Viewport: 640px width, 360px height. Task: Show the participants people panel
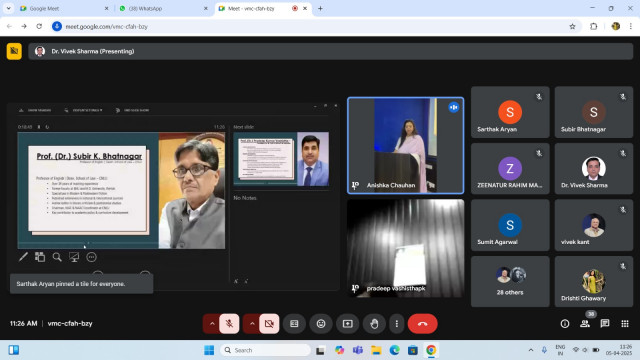(x=585, y=324)
